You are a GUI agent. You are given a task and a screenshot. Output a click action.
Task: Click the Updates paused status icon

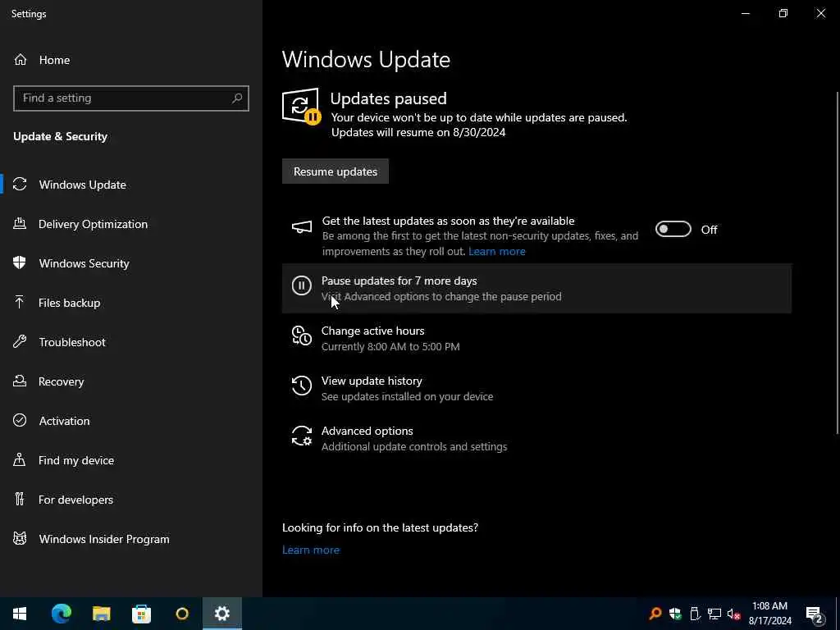coord(301,107)
